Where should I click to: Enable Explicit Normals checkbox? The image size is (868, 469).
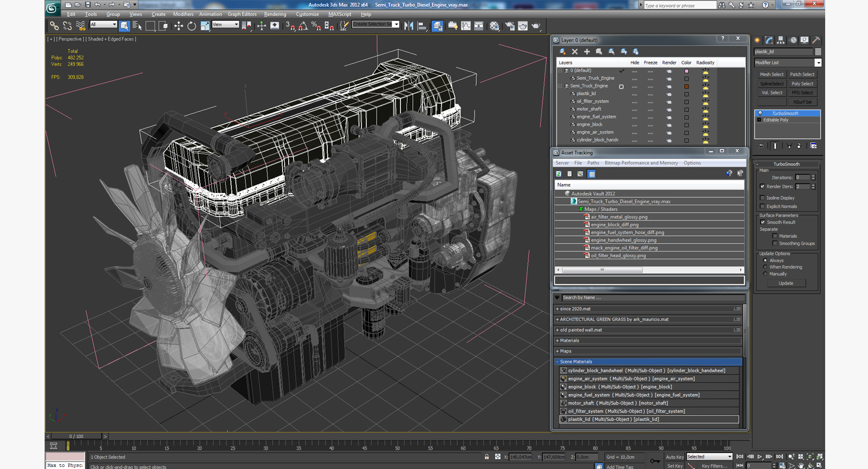click(x=762, y=206)
